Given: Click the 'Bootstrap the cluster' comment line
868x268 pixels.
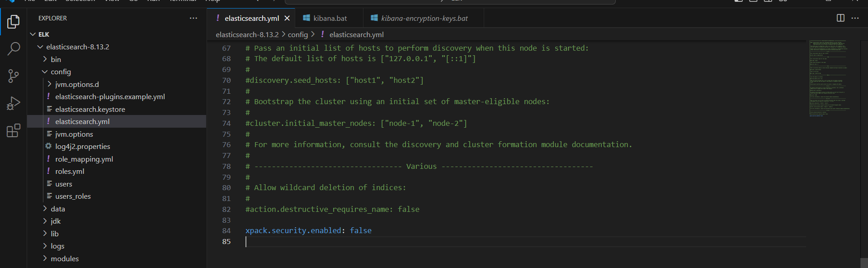Looking at the screenshot, I should (397, 101).
